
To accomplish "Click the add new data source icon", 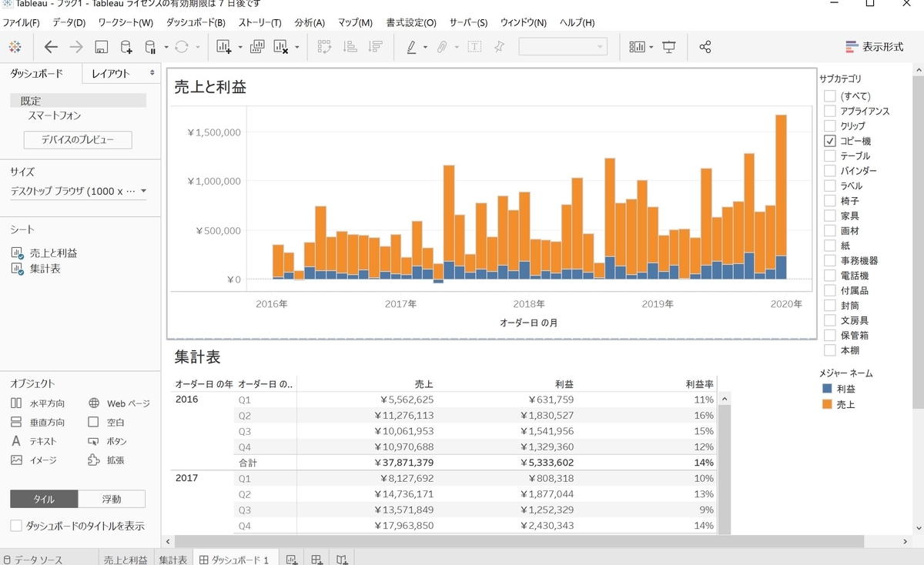I will pyautogui.click(x=126, y=47).
